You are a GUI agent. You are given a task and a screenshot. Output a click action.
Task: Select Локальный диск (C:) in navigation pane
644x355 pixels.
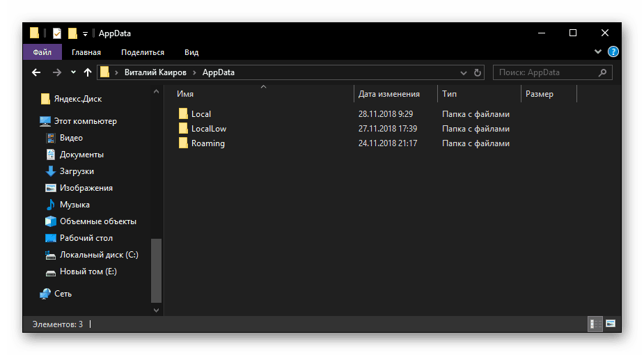[x=98, y=255]
